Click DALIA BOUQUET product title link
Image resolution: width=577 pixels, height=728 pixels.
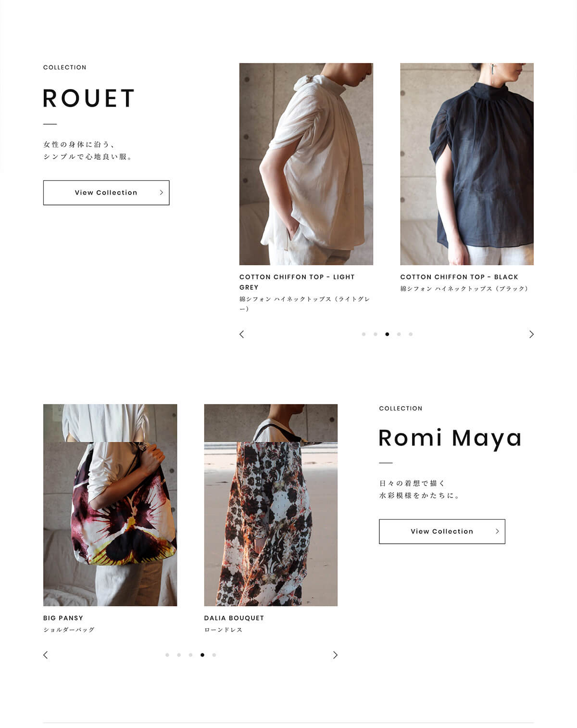click(x=234, y=618)
